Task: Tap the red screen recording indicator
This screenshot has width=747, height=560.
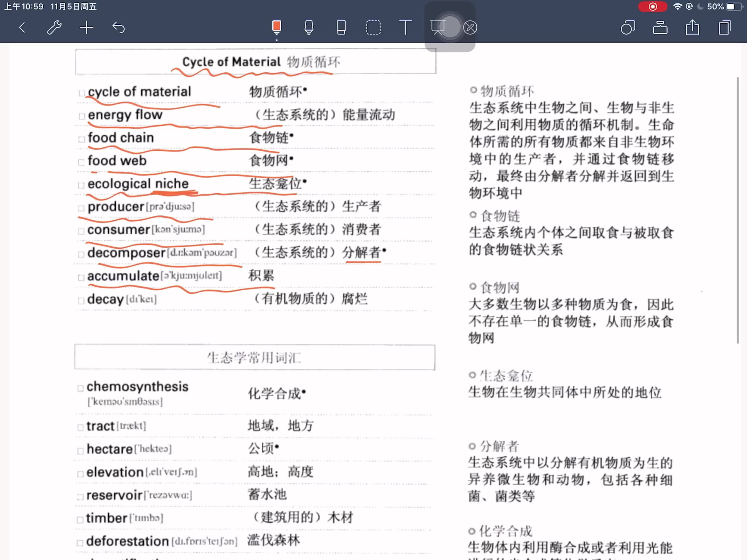Action: pyautogui.click(x=652, y=7)
